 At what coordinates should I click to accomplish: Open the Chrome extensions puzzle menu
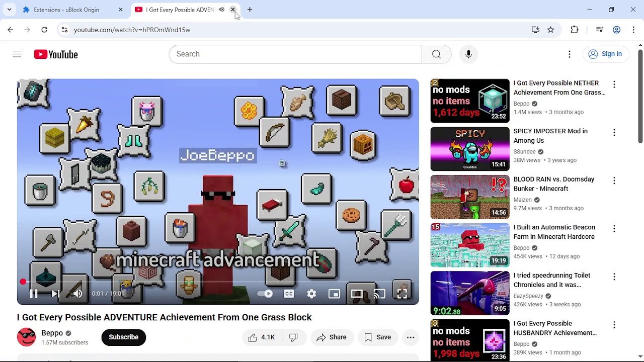click(x=575, y=30)
